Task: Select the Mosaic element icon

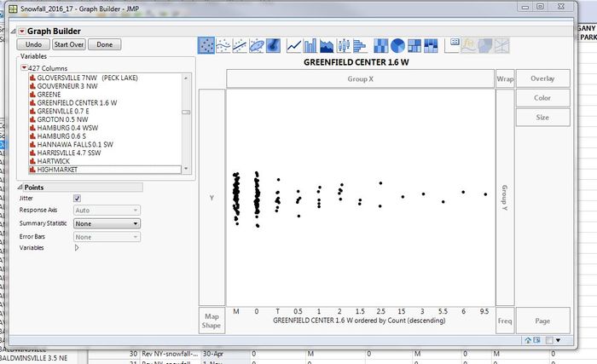Action: (x=431, y=46)
